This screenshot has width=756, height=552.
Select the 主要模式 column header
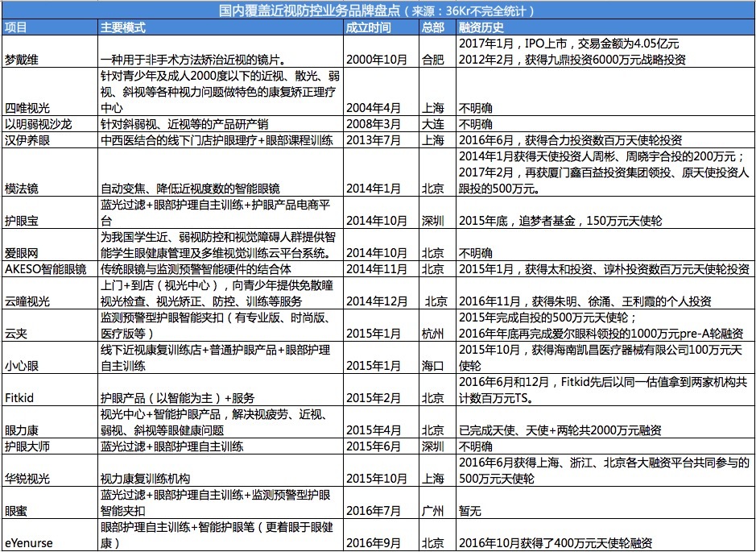pyautogui.click(x=221, y=27)
